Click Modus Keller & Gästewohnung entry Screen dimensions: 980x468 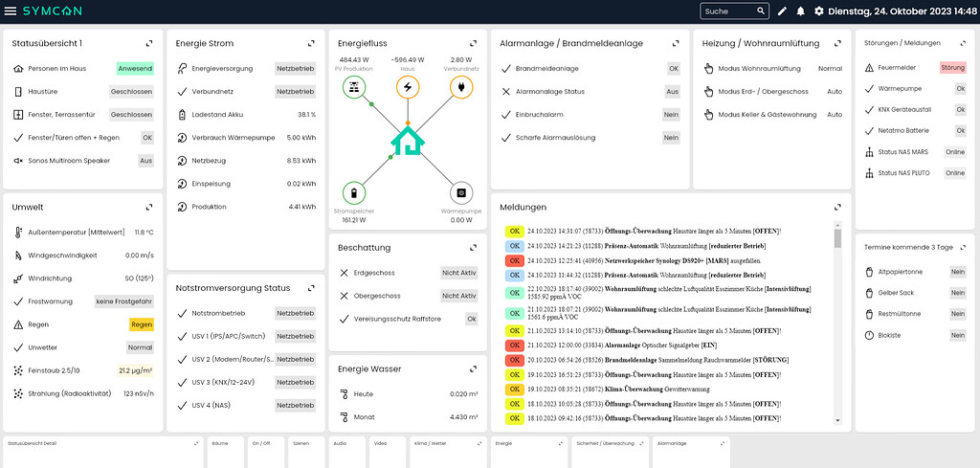click(x=767, y=115)
